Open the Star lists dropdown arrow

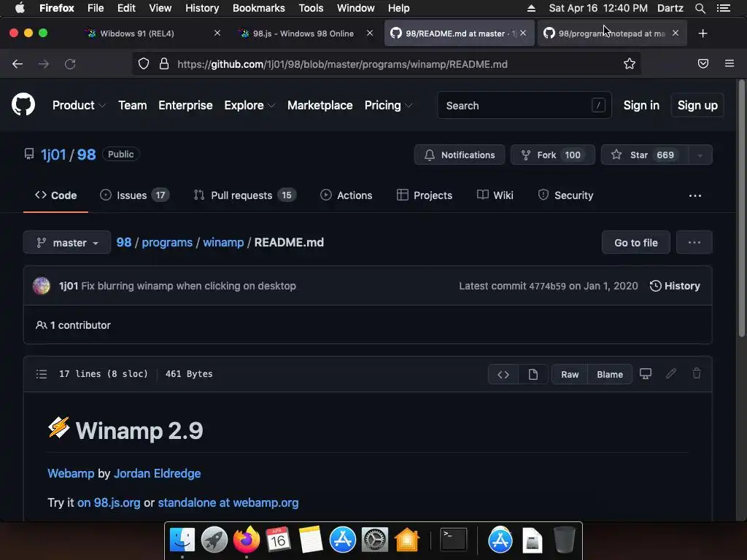tap(700, 155)
